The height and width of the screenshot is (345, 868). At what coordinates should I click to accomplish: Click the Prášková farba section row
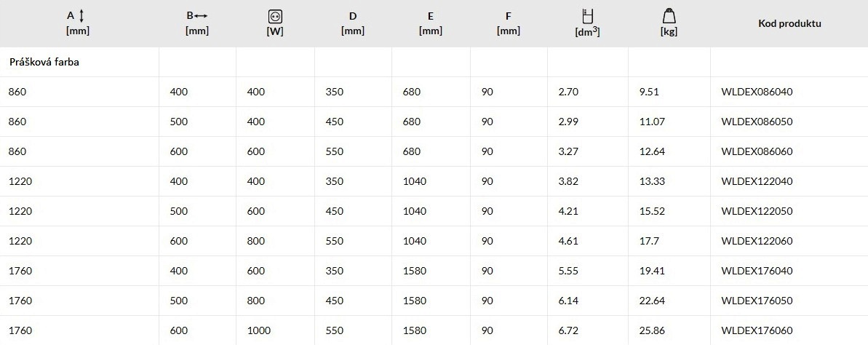click(x=434, y=62)
